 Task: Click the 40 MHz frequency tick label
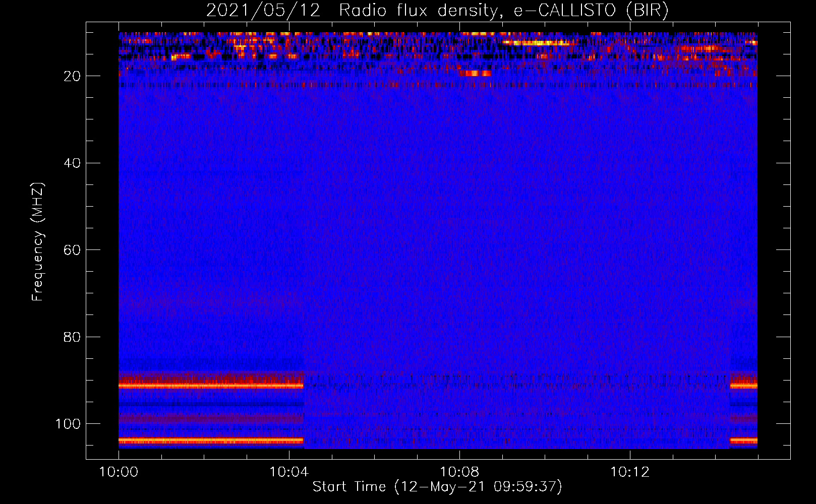pos(73,163)
